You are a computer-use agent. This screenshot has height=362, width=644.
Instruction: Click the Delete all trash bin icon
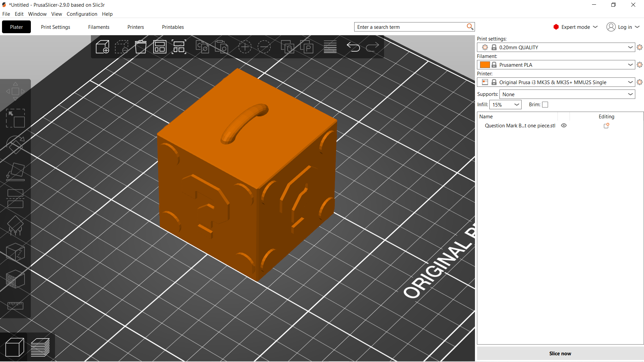click(141, 47)
